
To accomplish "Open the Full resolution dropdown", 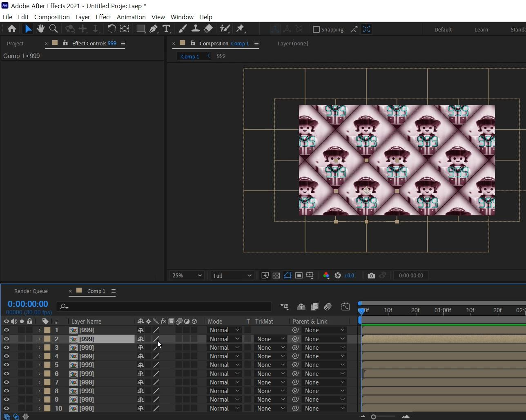I will coord(232,275).
